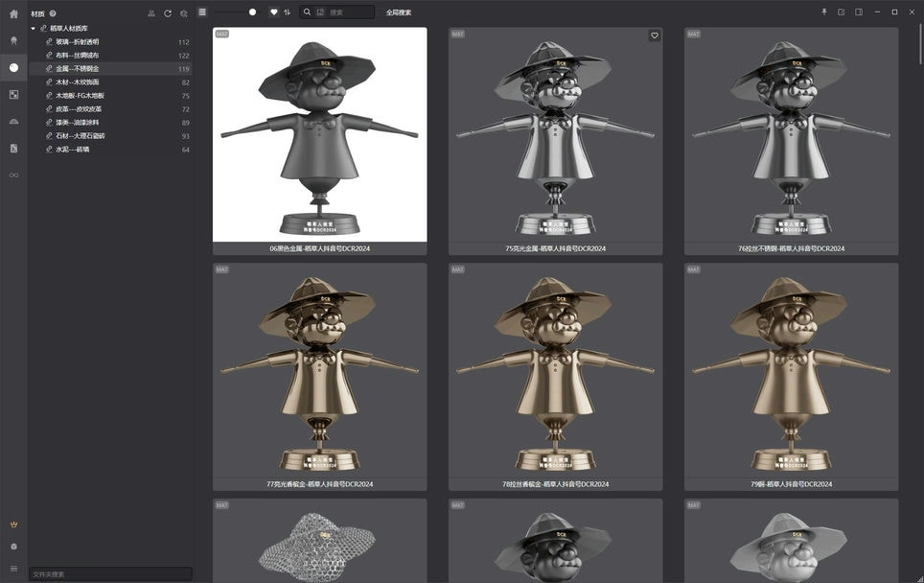The width and height of the screenshot is (924, 583).
Task: Collapse the 稻草人材质库 tree root
Action: click(x=34, y=29)
